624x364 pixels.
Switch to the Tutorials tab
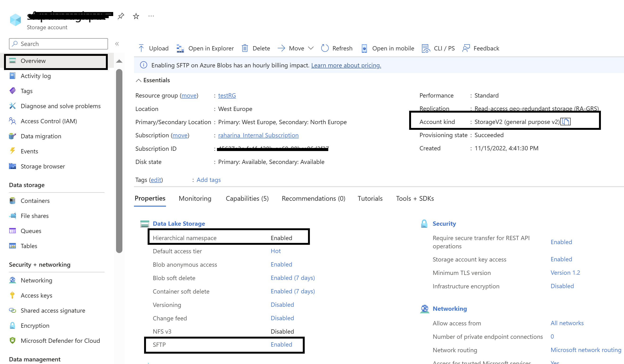370,198
